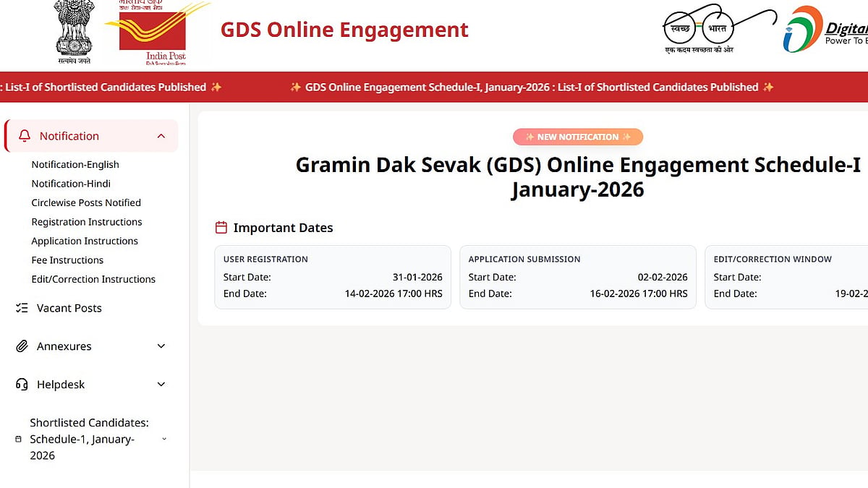Open Registration Instructions item
Viewport: 868px width, 488px height.
coord(87,222)
